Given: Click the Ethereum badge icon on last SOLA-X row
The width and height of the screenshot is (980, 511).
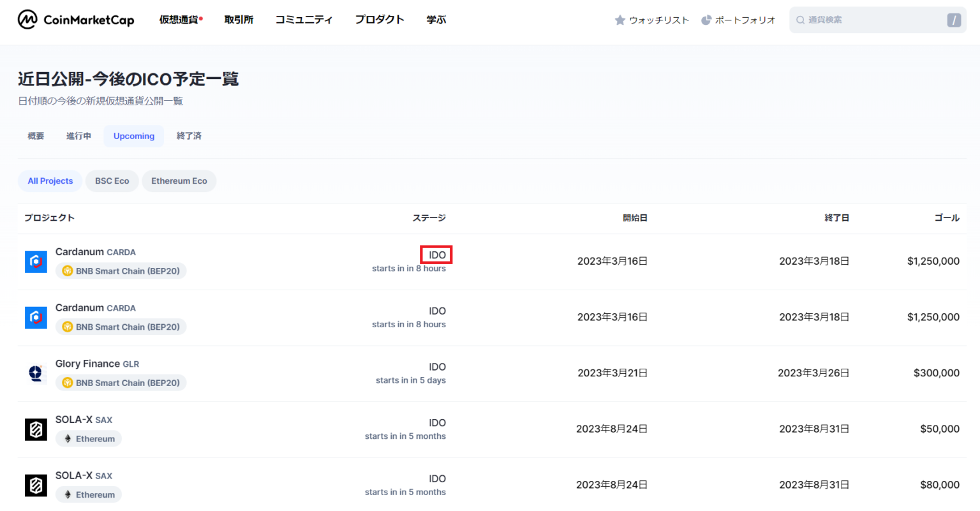Looking at the screenshot, I should tap(68, 494).
